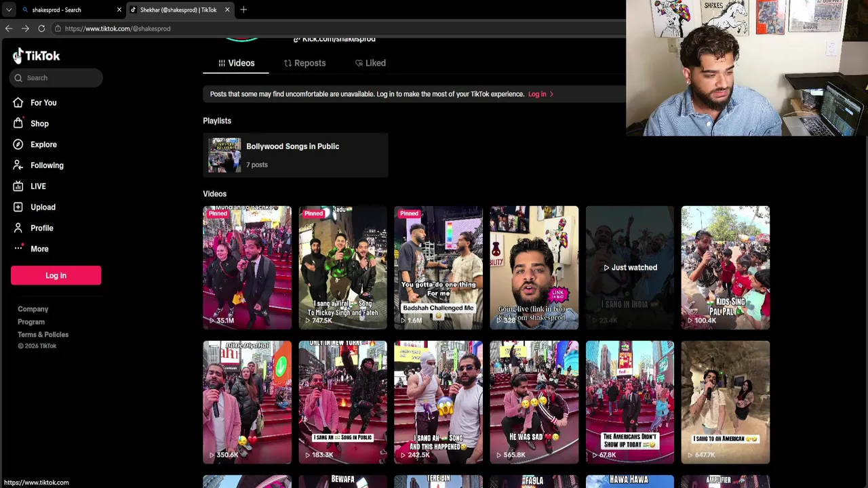Open Kids Sing Pal Pal video
The image size is (868, 488).
point(725,268)
